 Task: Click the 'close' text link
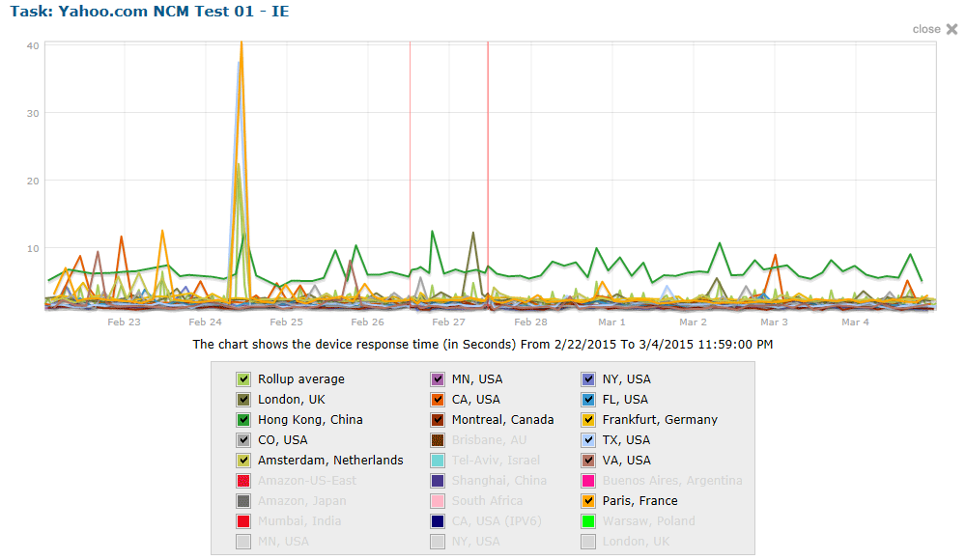[926, 29]
